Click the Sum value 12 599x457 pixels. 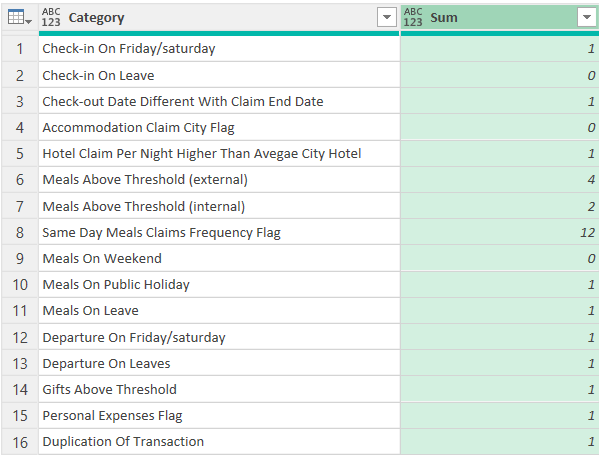click(500, 232)
